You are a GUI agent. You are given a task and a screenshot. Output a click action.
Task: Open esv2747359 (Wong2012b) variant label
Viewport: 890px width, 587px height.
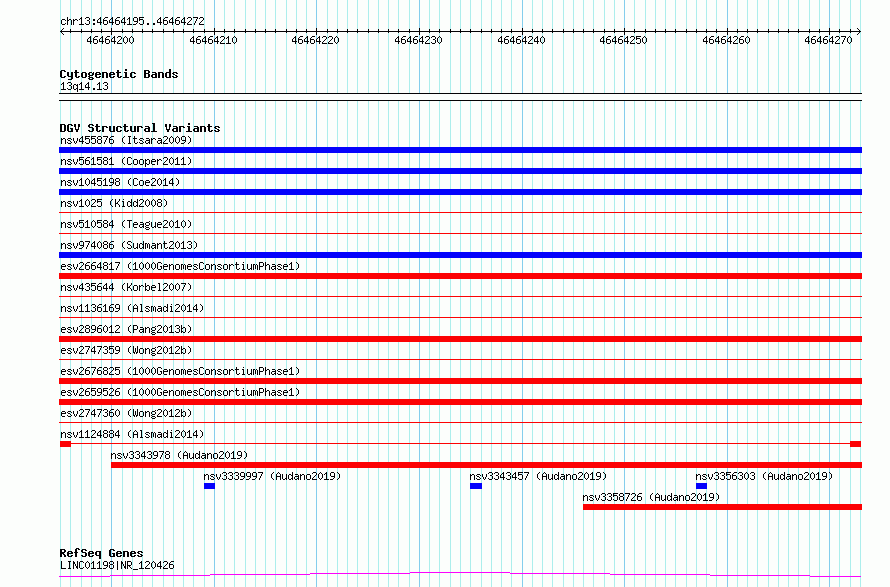(126, 350)
